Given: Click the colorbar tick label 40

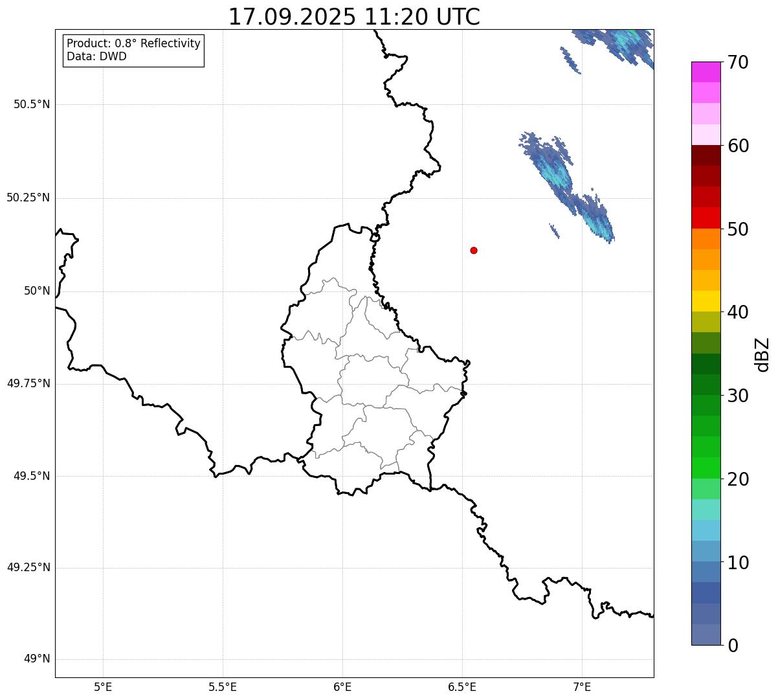Looking at the screenshot, I should click(x=739, y=312).
